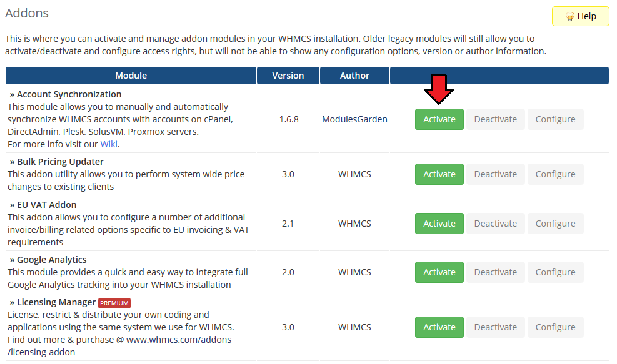Click the version value 1.6.8
Image resolution: width=617 pixels, height=364 pixels.
pyautogui.click(x=289, y=119)
